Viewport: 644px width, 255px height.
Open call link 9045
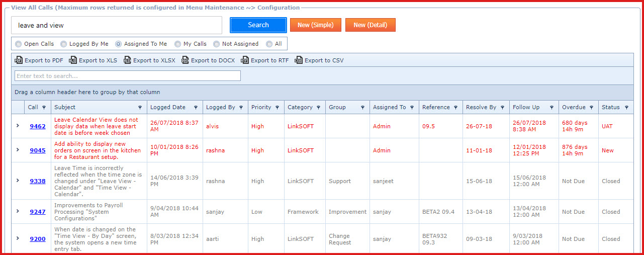pyautogui.click(x=38, y=150)
